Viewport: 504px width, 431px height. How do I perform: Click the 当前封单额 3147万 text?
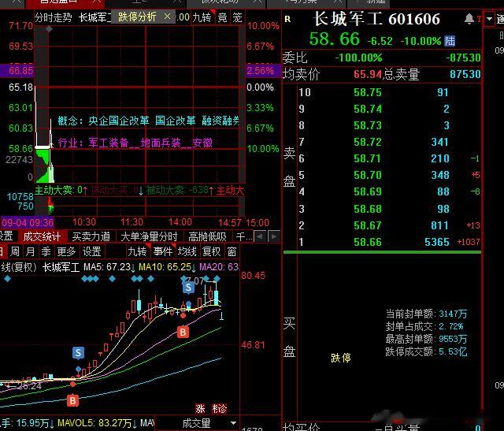point(426,314)
